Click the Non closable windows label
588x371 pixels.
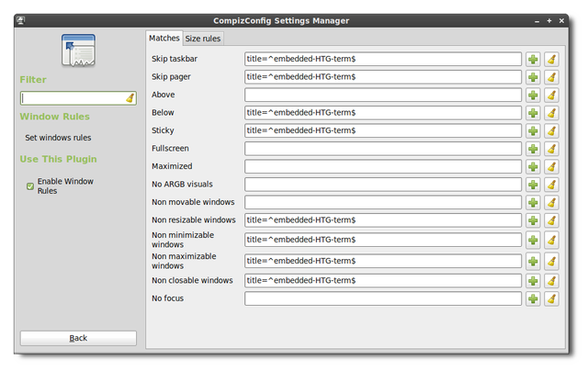coord(192,280)
